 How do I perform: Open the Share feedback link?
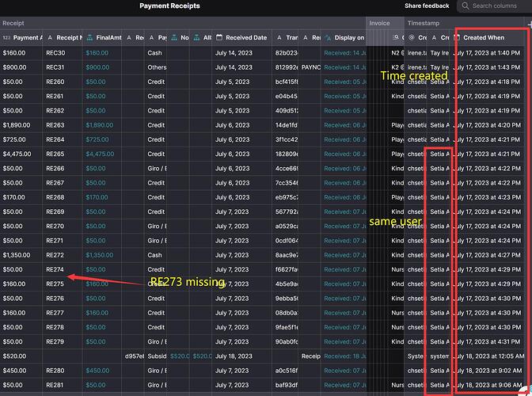click(427, 6)
